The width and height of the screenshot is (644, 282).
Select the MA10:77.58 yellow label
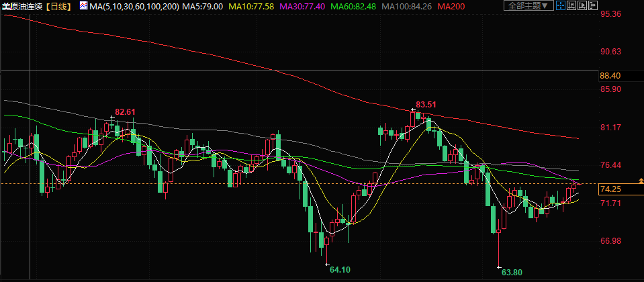[251, 6]
